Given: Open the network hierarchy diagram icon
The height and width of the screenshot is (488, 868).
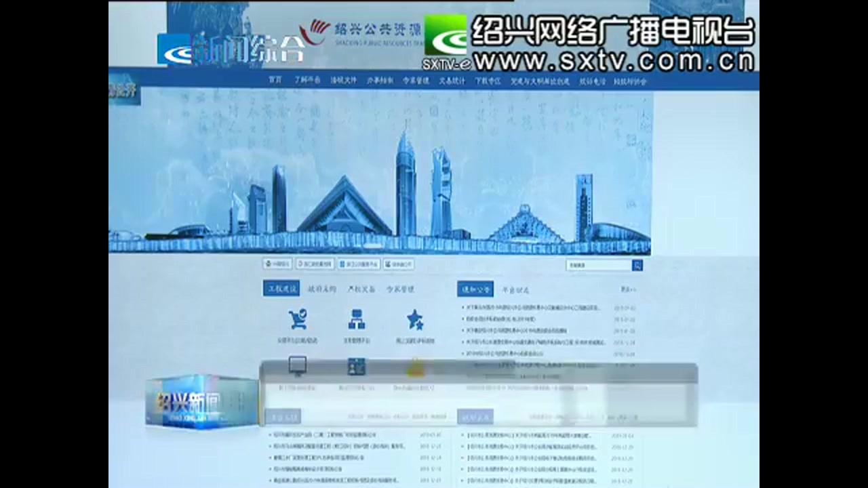Looking at the screenshot, I should [356, 319].
